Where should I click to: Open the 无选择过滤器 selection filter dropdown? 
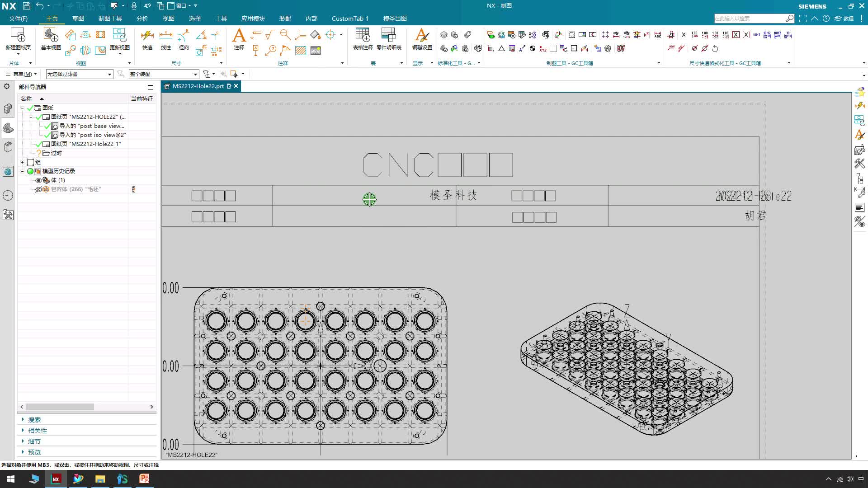(x=79, y=74)
